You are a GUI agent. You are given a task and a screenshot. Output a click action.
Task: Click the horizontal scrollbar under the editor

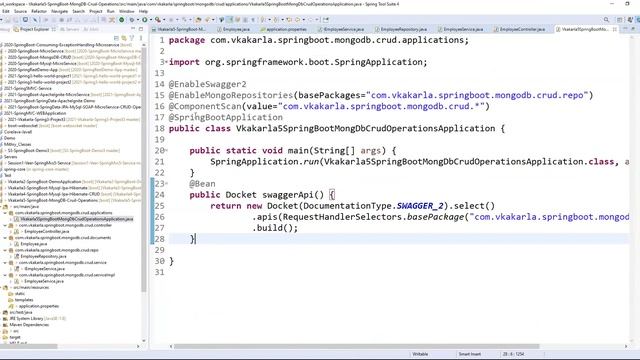pos(357,347)
